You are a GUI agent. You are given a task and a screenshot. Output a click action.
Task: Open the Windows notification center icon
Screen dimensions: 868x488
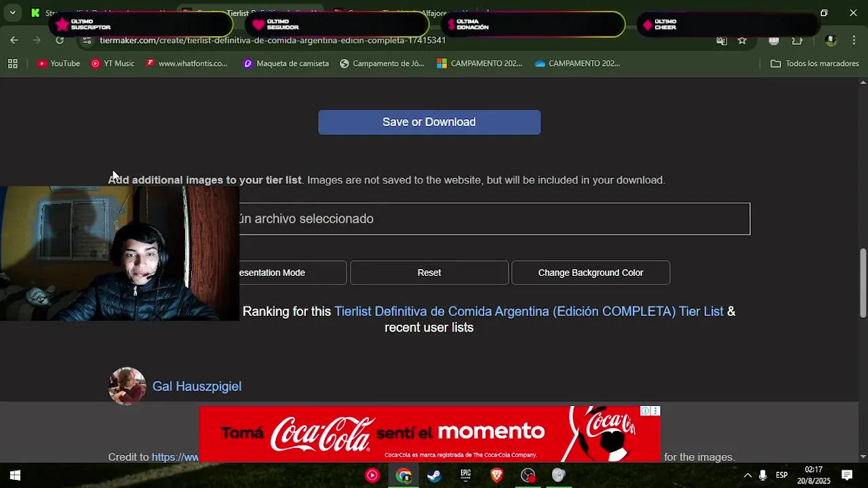[847, 475]
